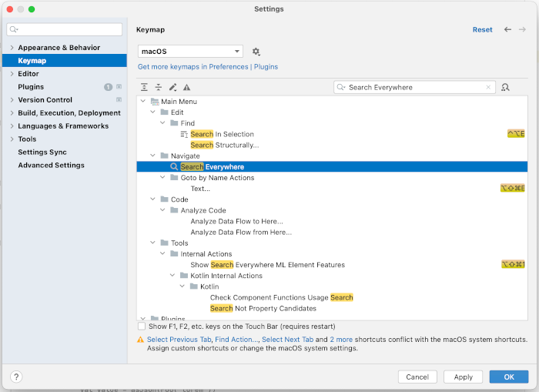Open Settings Sync page
The width and height of the screenshot is (539, 392).
click(42, 152)
